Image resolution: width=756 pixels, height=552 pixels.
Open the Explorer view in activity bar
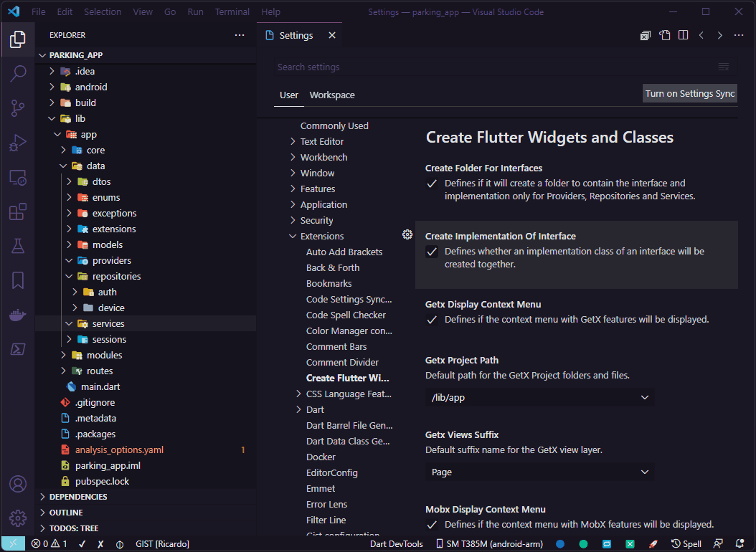[x=18, y=39]
